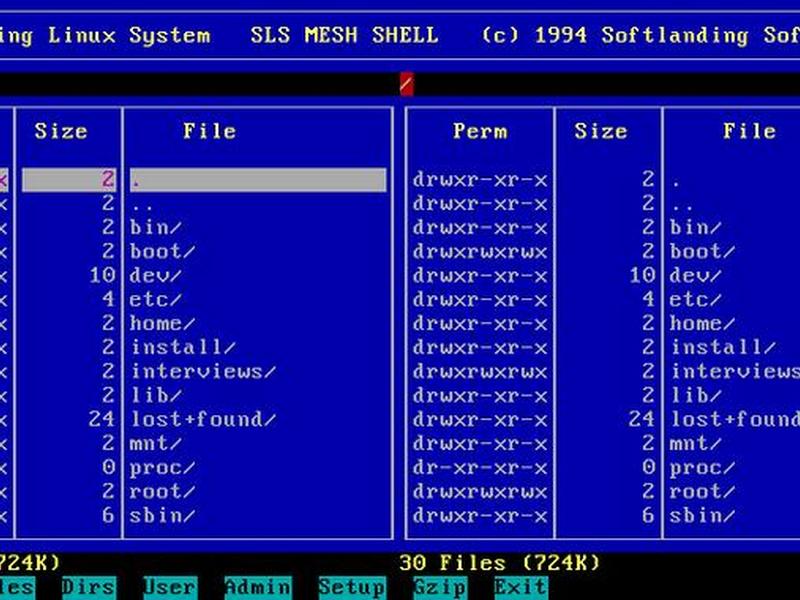This screenshot has height=600, width=800.
Task: Open the Setup menu
Action: (x=352, y=587)
